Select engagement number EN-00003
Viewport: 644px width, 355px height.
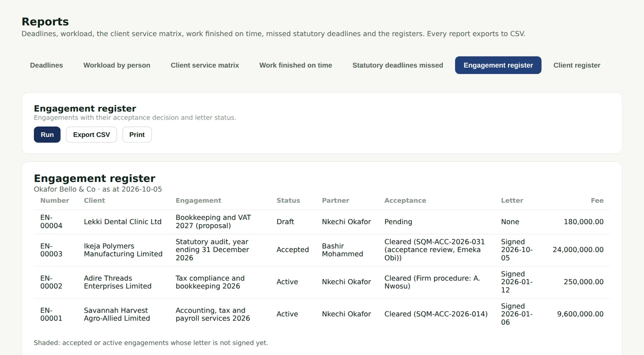point(51,250)
